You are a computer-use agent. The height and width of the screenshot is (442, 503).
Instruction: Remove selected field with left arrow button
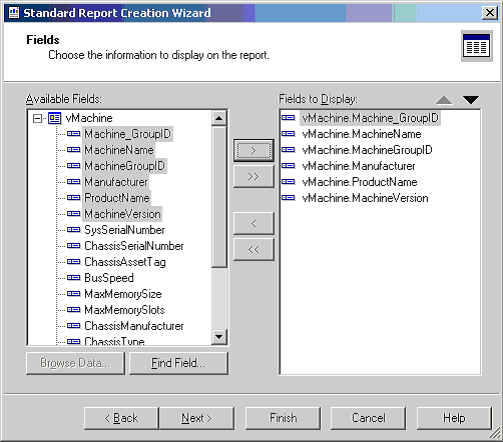254,223
